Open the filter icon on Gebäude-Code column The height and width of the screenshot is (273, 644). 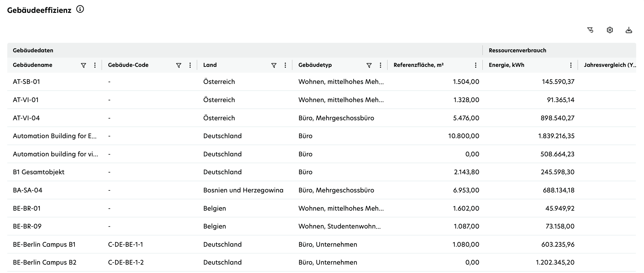click(x=178, y=65)
